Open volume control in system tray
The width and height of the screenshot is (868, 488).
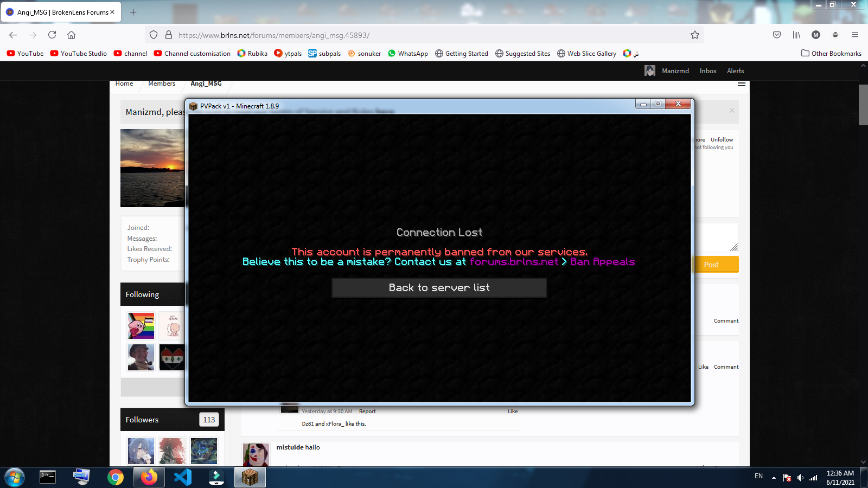(800, 477)
